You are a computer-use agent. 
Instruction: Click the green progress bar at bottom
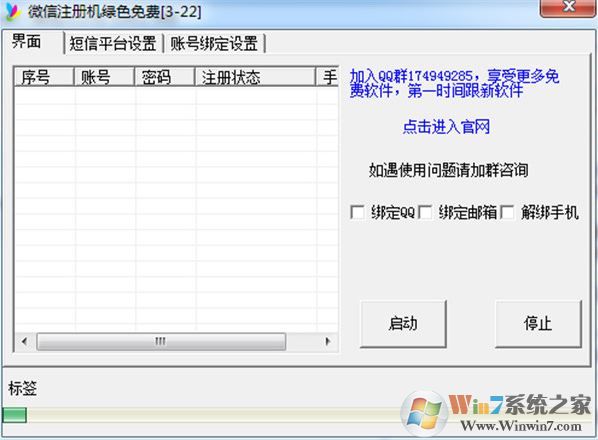point(14,415)
